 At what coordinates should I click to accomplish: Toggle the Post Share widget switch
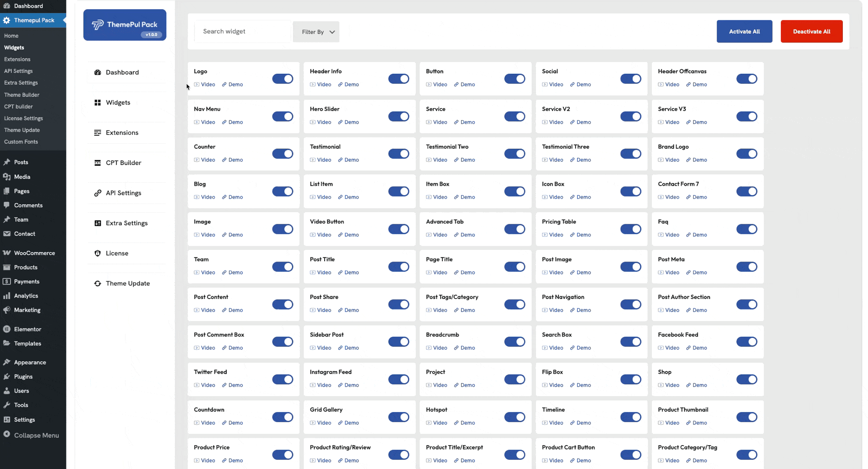click(x=398, y=304)
